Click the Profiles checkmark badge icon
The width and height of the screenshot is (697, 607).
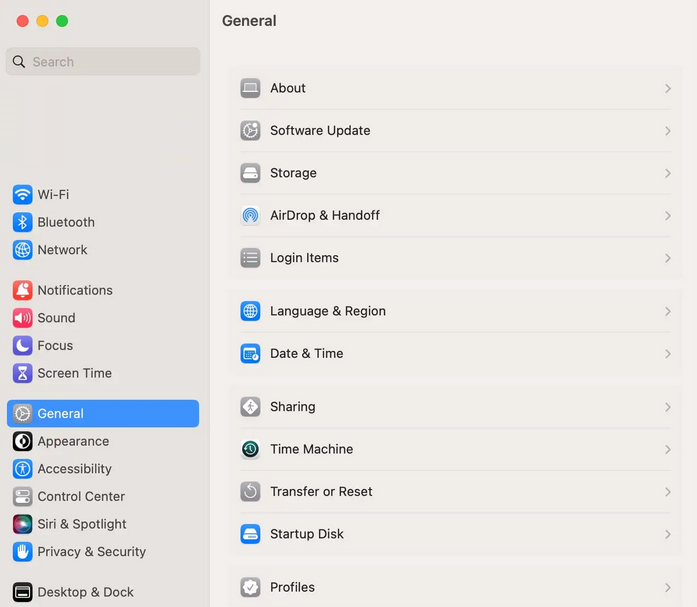[x=250, y=587]
